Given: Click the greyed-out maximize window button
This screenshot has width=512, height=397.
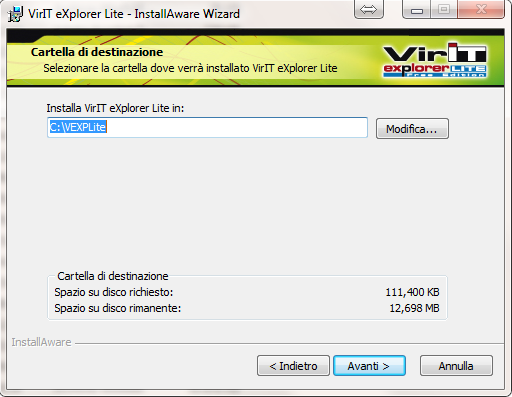Looking at the screenshot, I should coord(444,9).
